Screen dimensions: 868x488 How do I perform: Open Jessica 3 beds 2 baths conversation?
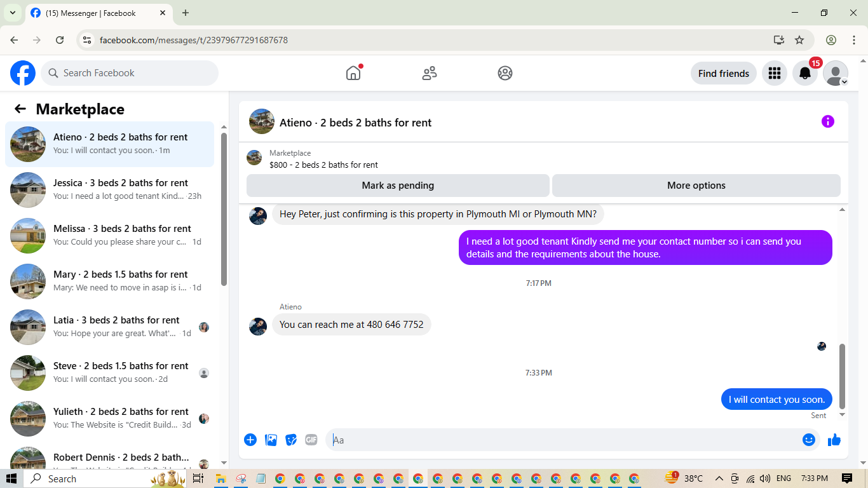110,190
